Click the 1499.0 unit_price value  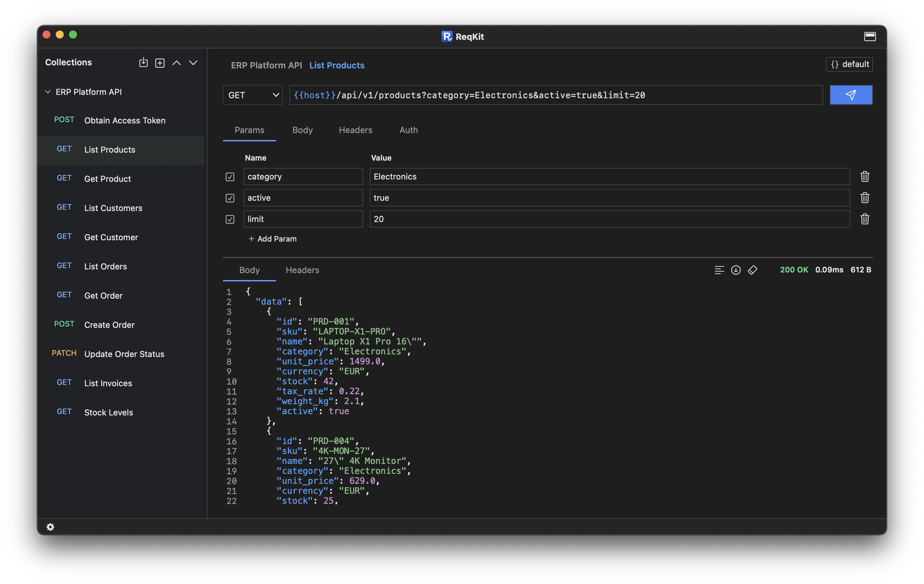tap(364, 361)
